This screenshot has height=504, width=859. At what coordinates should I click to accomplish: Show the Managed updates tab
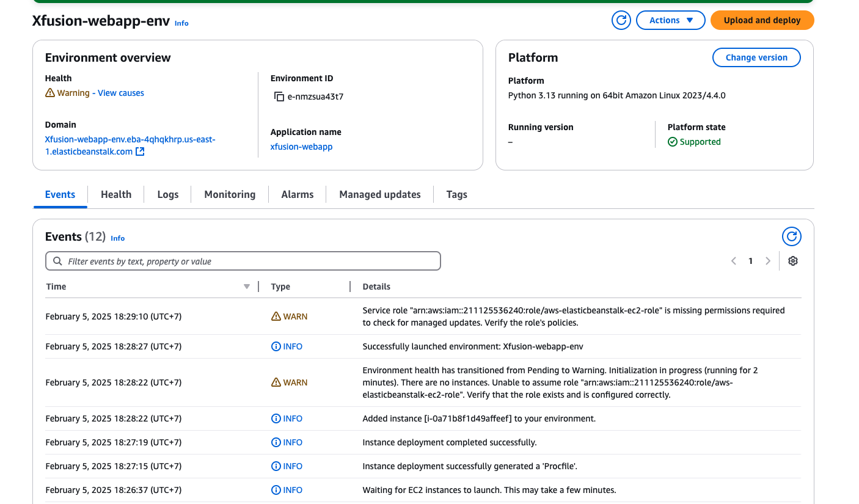pos(380,194)
